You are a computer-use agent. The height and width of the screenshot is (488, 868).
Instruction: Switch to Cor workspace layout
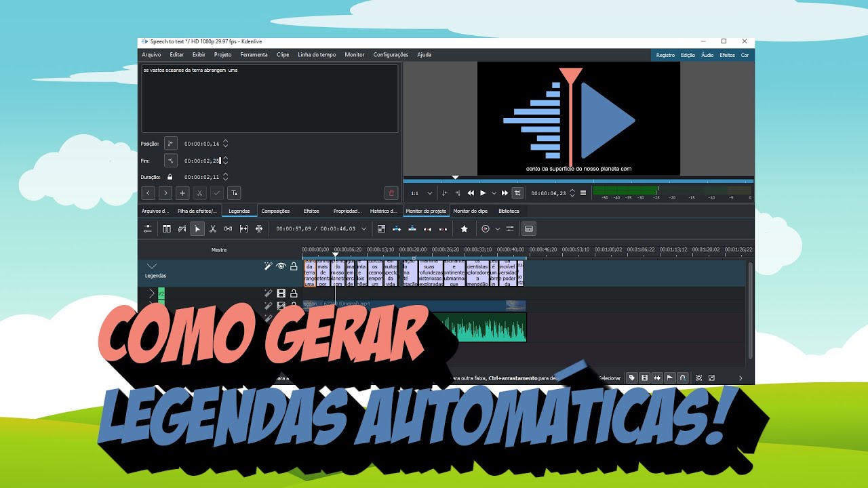745,55
